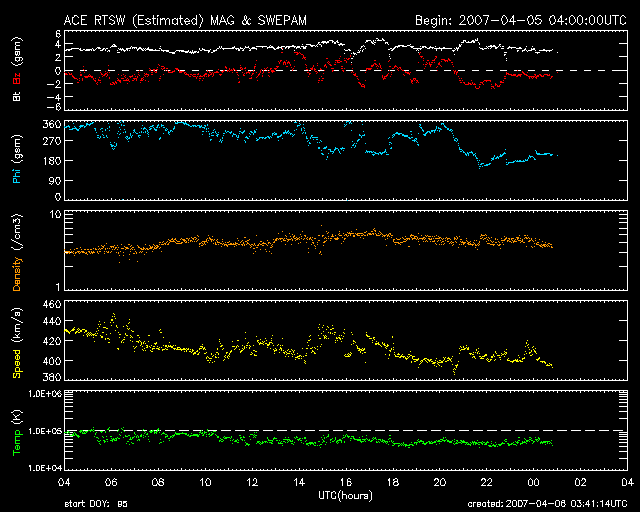The height and width of the screenshot is (512, 640).
Task: Click the "-6" tick on Bt Bz axis
Action: coord(54,107)
